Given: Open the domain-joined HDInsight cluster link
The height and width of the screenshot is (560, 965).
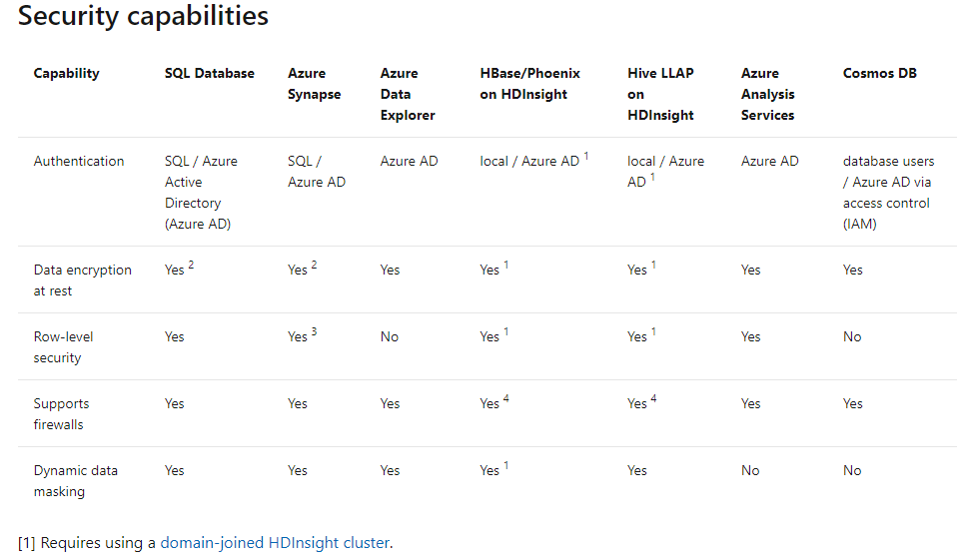Looking at the screenshot, I should (x=275, y=543).
